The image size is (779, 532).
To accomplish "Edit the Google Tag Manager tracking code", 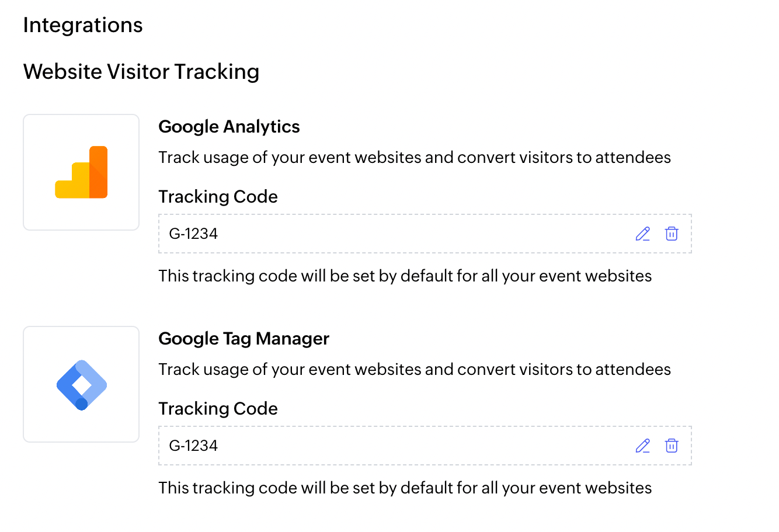I will pos(642,446).
